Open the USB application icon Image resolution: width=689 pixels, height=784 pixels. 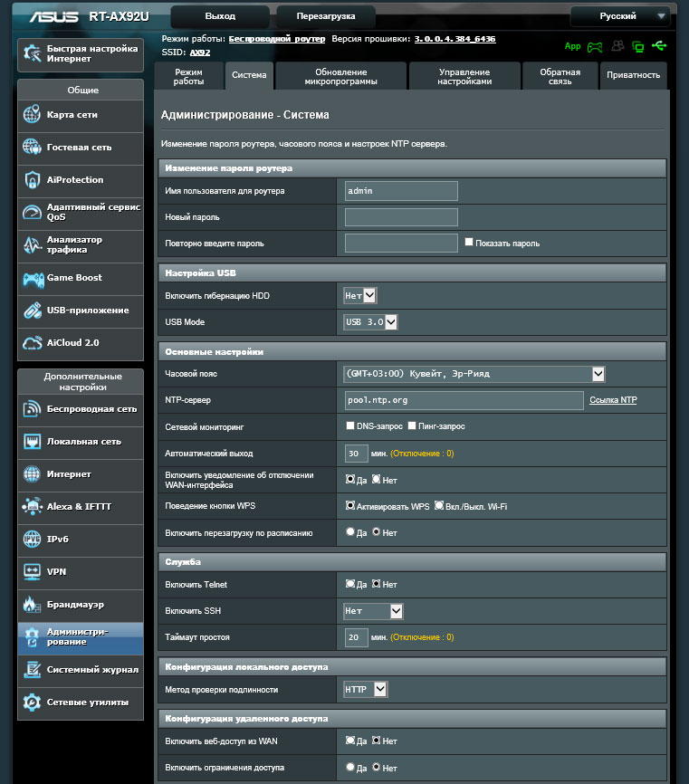[x=32, y=310]
